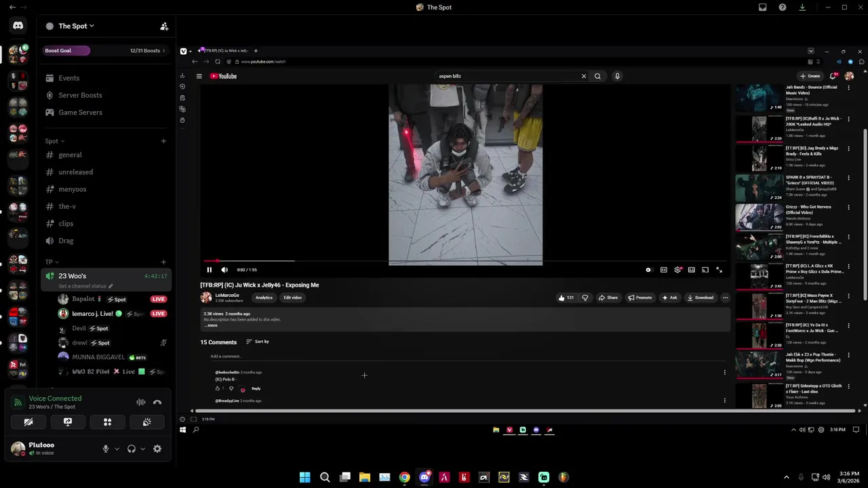Expand description with ...more
Image resolution: width=868 pixels, height=488 pixels.
[x=211, y=325]
